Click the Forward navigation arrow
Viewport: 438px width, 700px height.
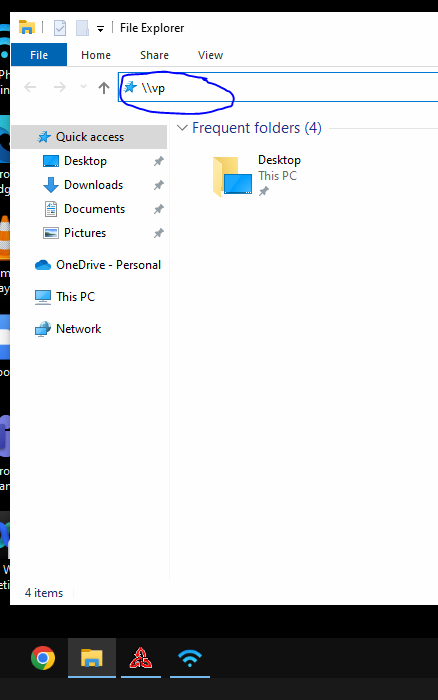pos(59,87)
